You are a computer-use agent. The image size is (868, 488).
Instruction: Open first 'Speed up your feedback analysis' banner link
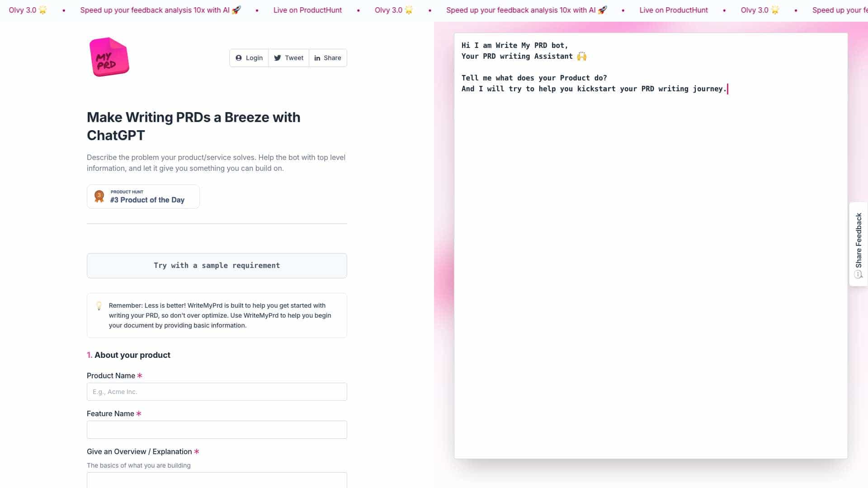click(160, 10)
